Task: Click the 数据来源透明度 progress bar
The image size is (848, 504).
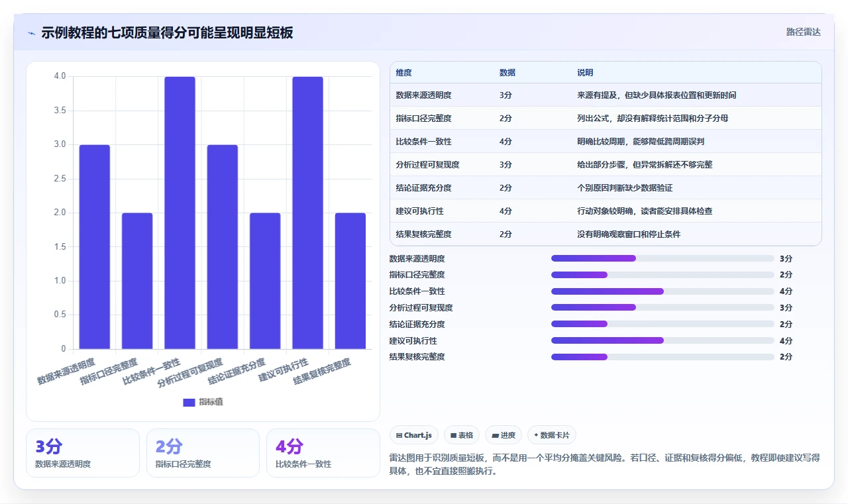Action: point(662,258)
